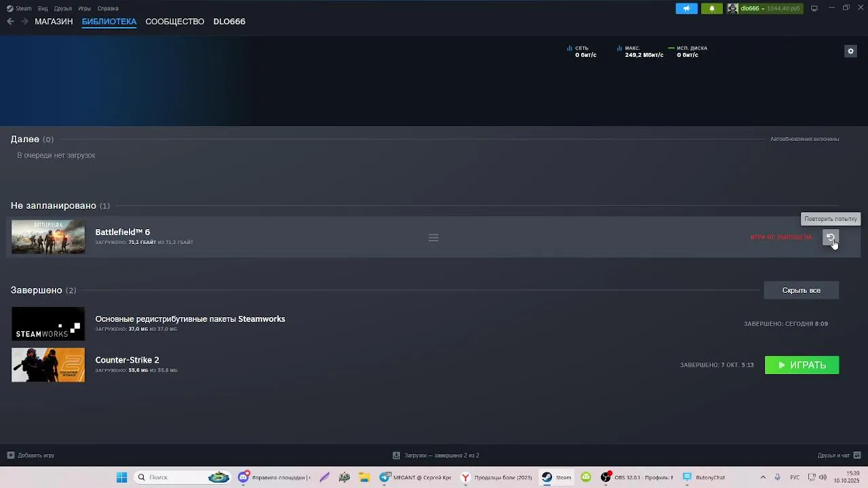Click the Battlefield™ 6 title
868x488 pixels.
(123, 232)
